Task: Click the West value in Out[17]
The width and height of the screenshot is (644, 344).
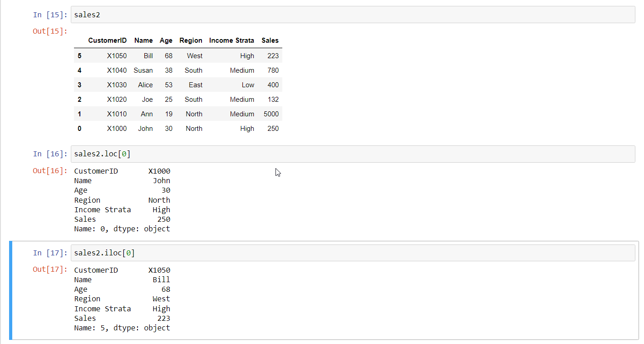Action: [x=161, y=299]
